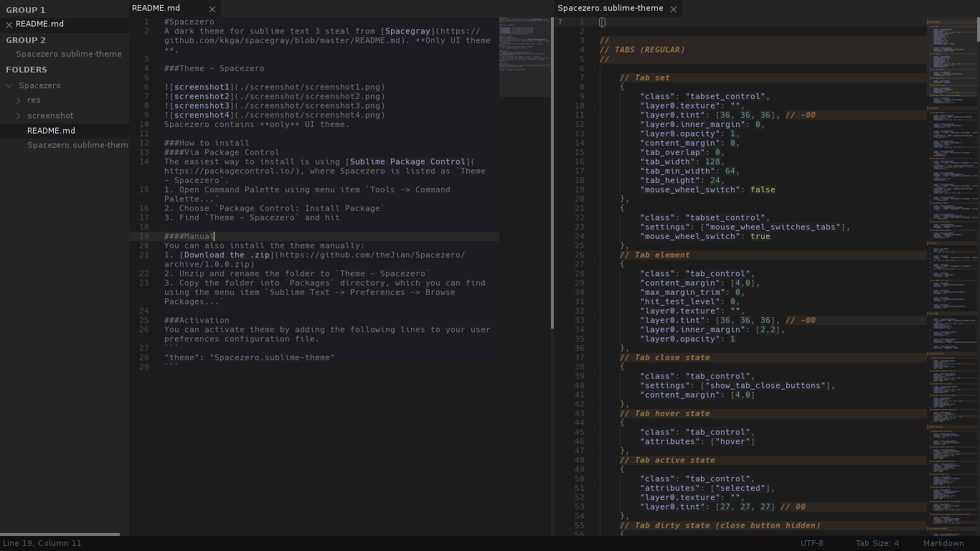Click the // Tab close state comment
The width and height of the screenshot is (980, 551).
665,357
